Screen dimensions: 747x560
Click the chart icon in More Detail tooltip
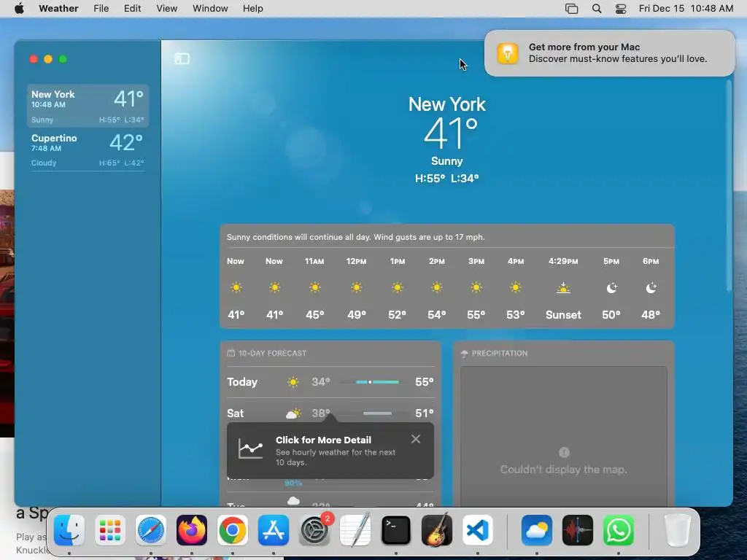pyautogui.click(x=251, y=448)
